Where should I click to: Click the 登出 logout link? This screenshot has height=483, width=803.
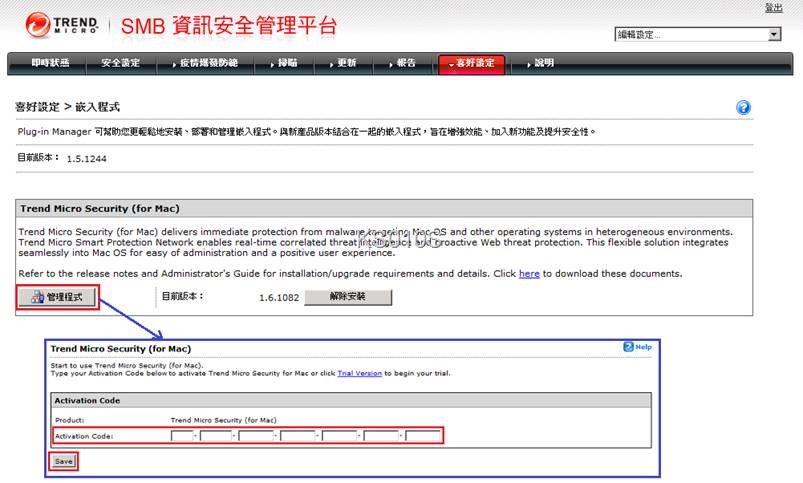[773, 8]
